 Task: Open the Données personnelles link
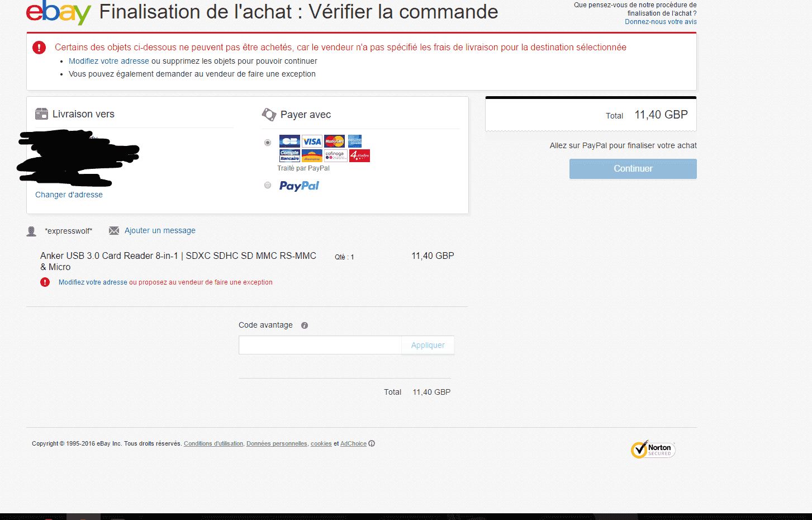click(x=277, y=443)
